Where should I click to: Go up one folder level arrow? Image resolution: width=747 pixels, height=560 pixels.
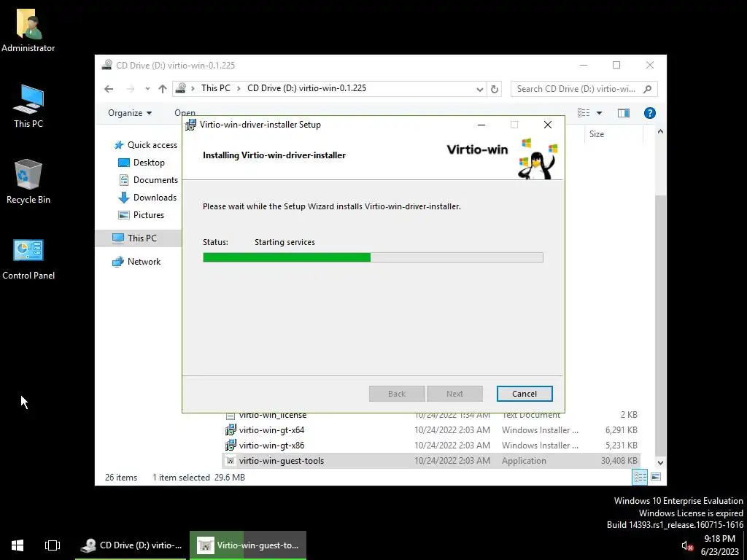pyautogui.click(x=163, y=88)
